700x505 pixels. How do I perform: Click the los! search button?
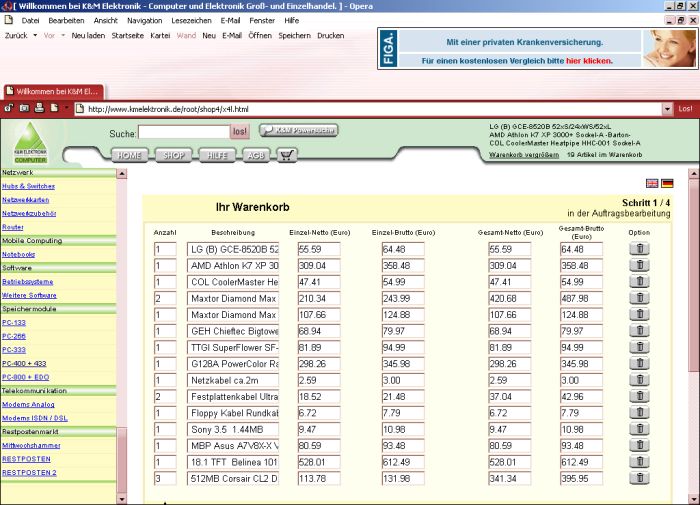pos(239,131)
